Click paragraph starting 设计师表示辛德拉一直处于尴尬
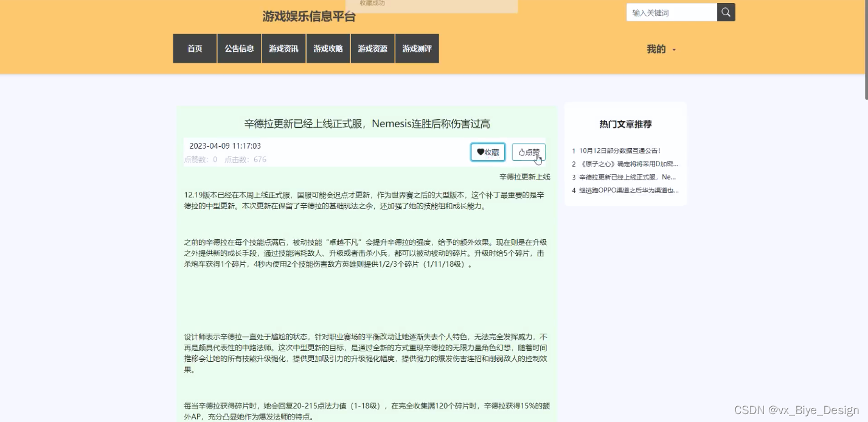The height and width of the screenshot is (422, 868). 366,353
